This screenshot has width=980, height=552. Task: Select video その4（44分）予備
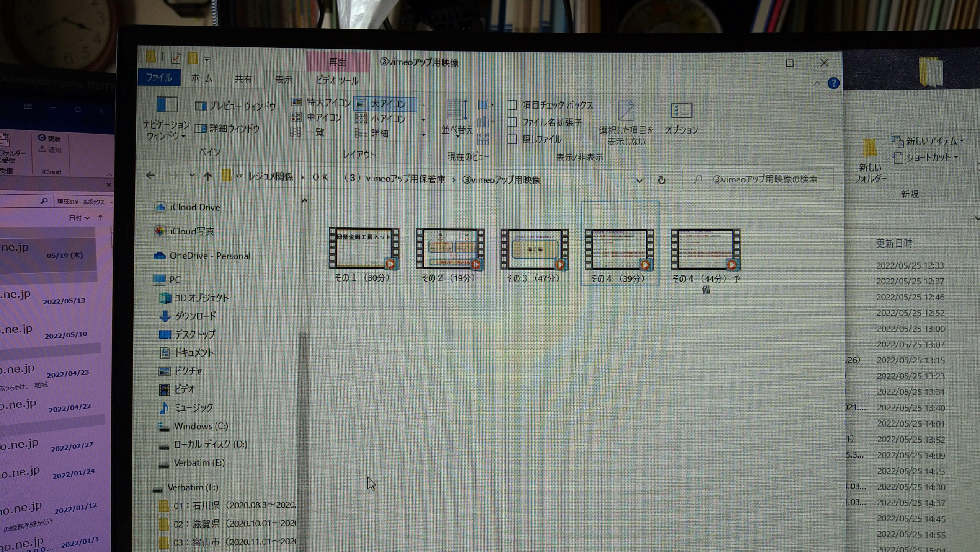click(x=706, y=262)
